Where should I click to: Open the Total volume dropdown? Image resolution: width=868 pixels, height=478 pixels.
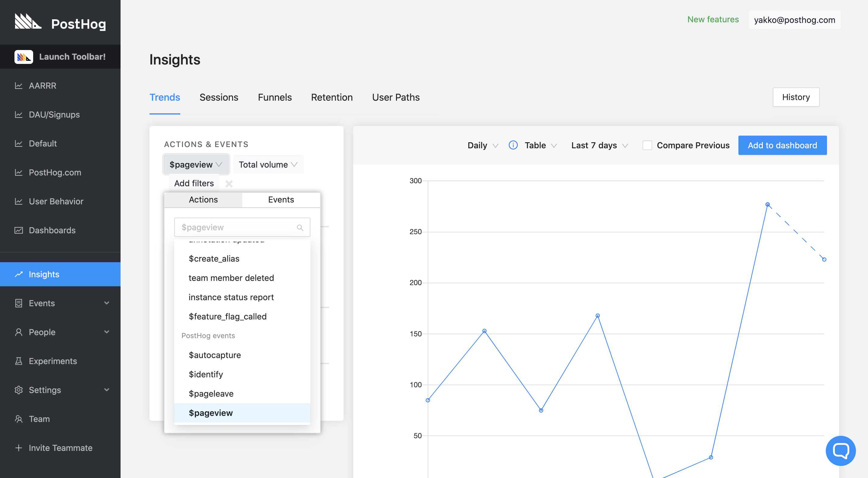tap(268, 165)
